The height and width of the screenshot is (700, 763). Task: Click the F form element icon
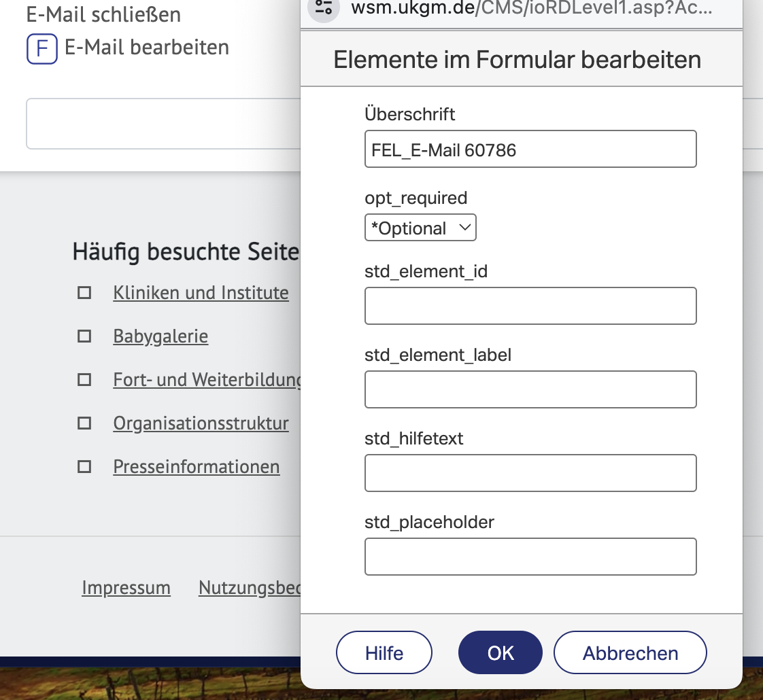[42, 49]
